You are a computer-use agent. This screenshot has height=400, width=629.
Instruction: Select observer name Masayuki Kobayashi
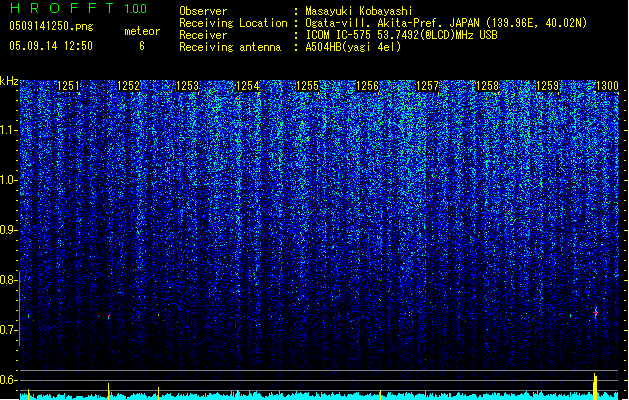(x=359, y=11)
